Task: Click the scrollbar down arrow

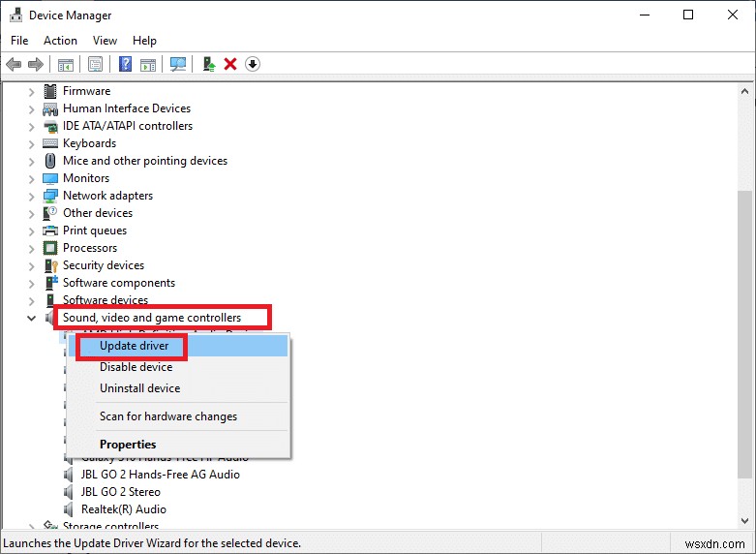Action: 745,520
